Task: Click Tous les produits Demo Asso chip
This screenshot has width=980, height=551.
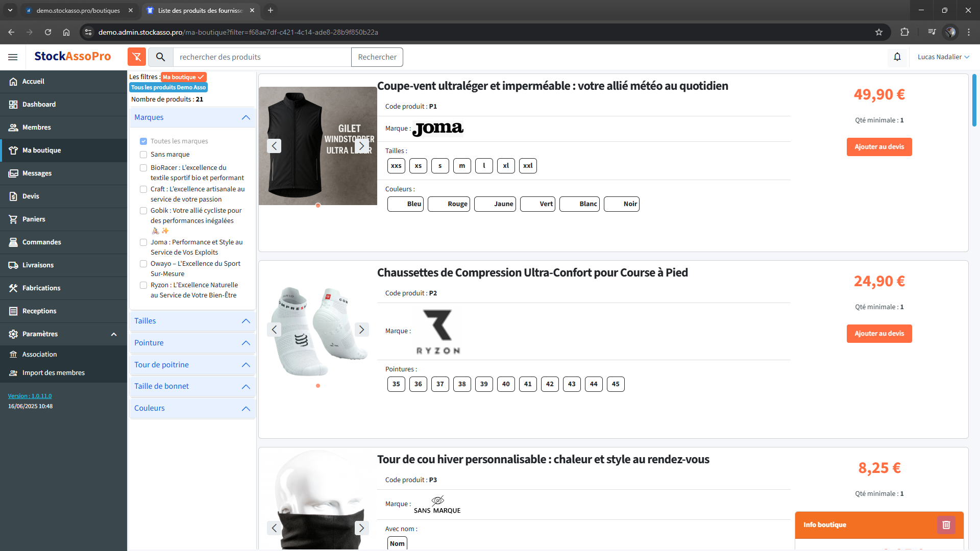Action: click(x=168, y=87)
